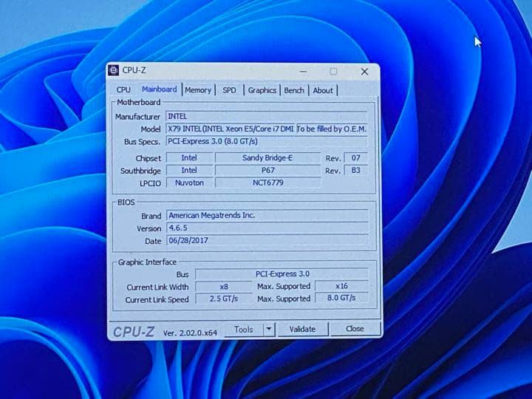Image resolution: width=532 pixels, height=399 pixels.
Task: Click the Chipset 'Sandy Bridge-E' value
Action: pyautogui.click(x=267, y=158)
